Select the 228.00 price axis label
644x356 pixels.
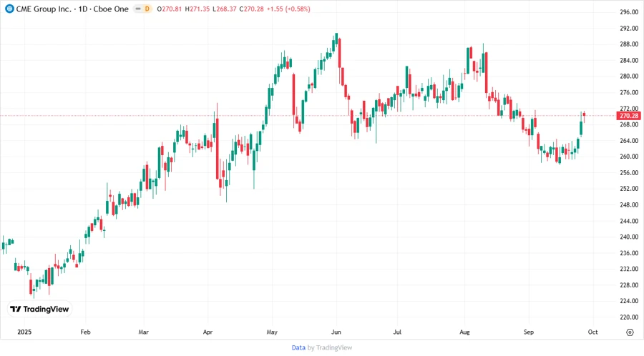pos(629,285)
